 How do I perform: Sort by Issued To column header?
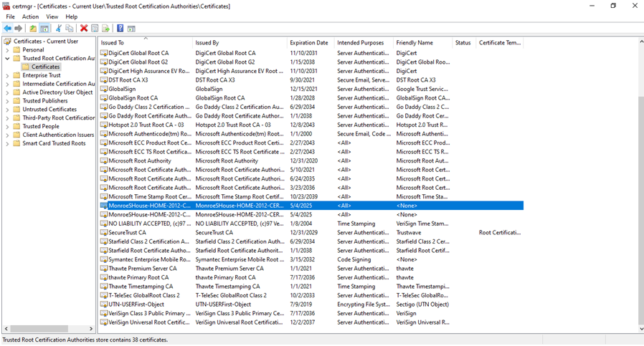coord(146,43)
